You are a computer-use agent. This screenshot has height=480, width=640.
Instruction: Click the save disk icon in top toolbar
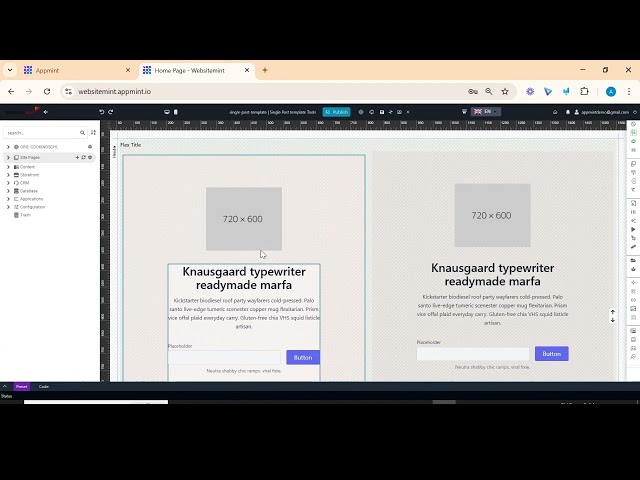point(382,112)
